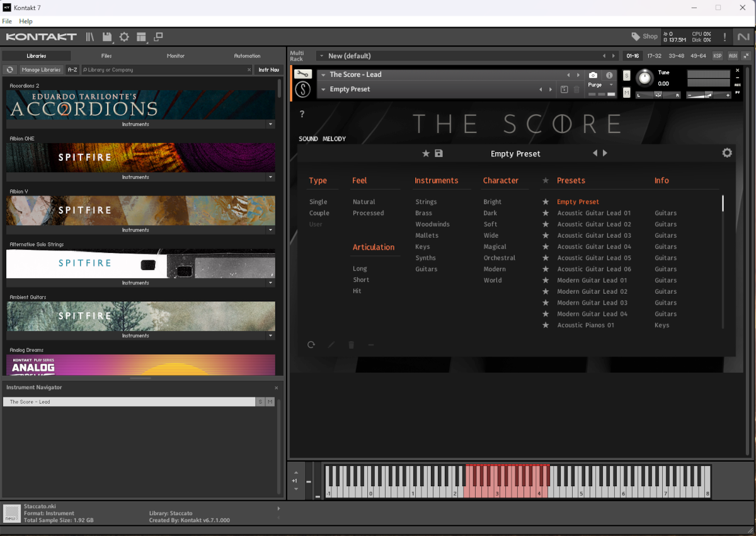This screenshot has width=756, height=536.
Task: Click the refresh libraries icon
Action: click(x=10, y=70)
